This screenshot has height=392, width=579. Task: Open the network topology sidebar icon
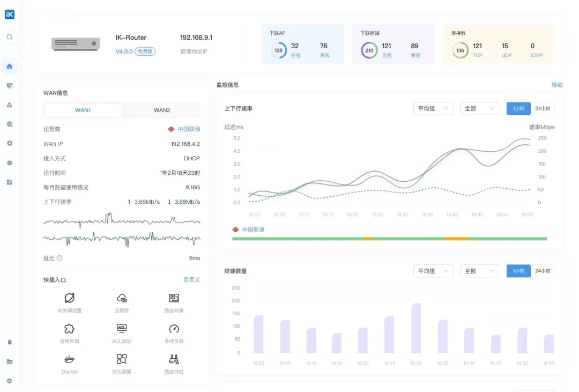coord(10,105)
